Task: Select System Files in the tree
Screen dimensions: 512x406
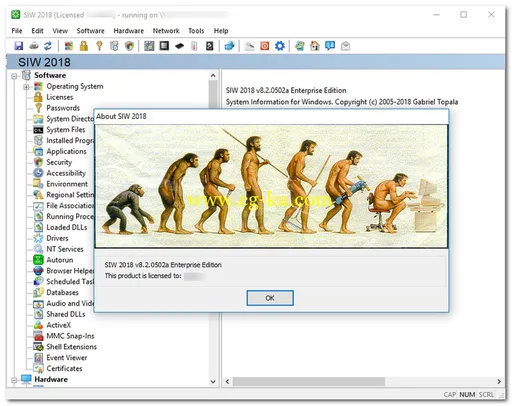Action: tap(66, 129)
